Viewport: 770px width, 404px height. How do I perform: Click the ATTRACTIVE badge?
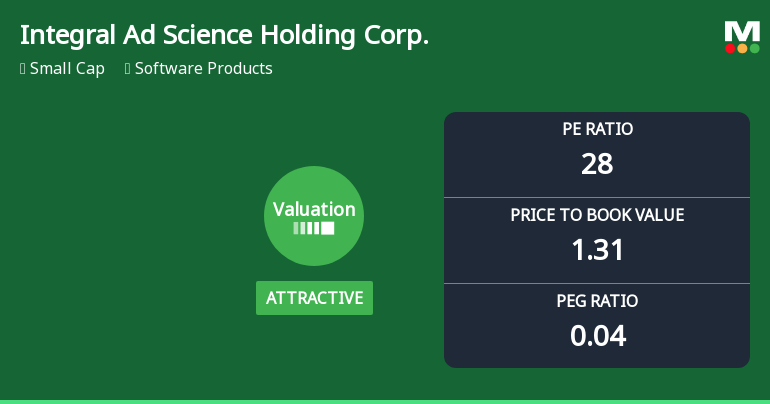point(314,298)
